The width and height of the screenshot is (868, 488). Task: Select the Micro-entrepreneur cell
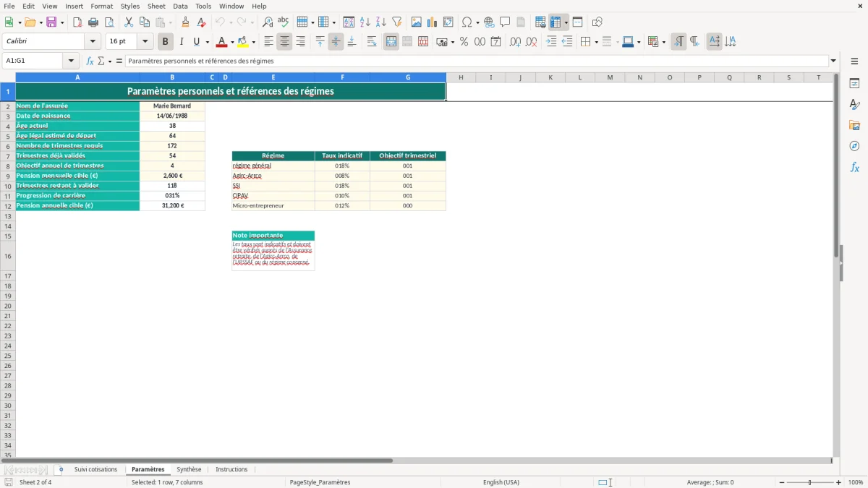click(273, 205)
